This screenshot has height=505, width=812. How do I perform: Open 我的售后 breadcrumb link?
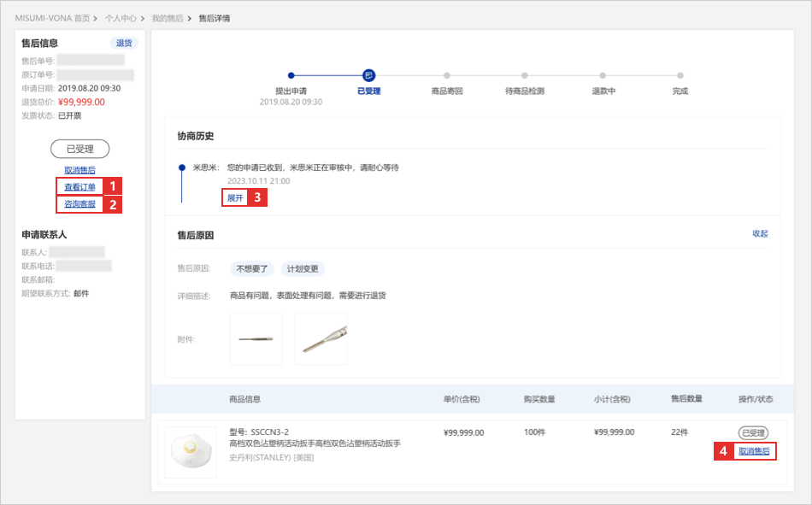(x=167, y=18)
